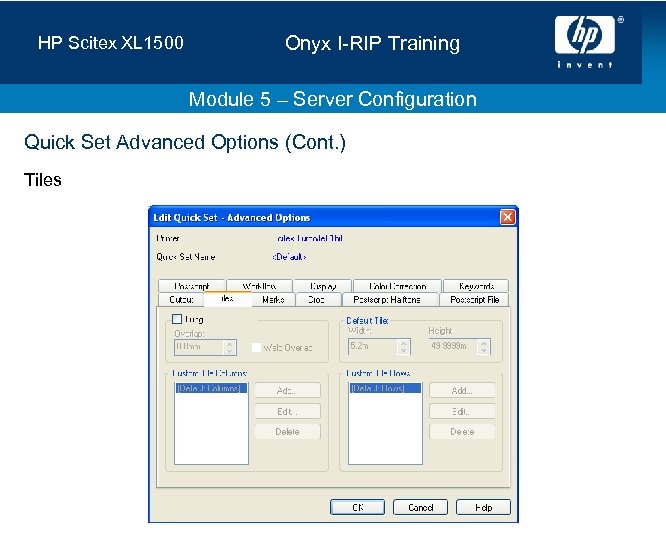Cancel the Advanced Options dialog
666x539 pixels.
coord(420,507)
